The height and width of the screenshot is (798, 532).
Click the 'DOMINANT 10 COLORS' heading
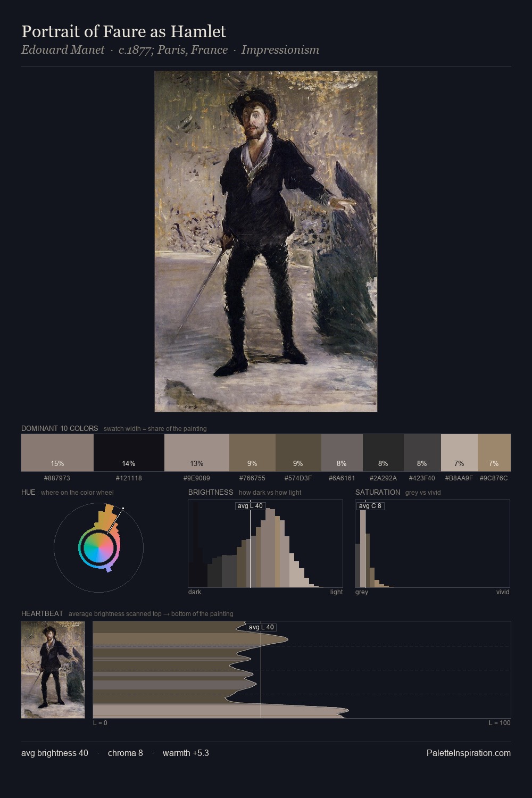point(60,428)
